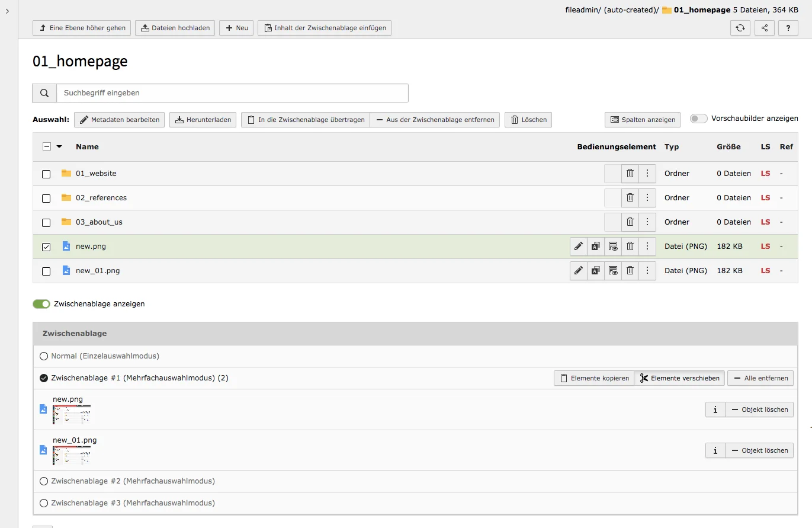Viewport: 812px width, 528px height.
Task: Delete new_01.png using its trash icon
Action: (x=630, y=270)
